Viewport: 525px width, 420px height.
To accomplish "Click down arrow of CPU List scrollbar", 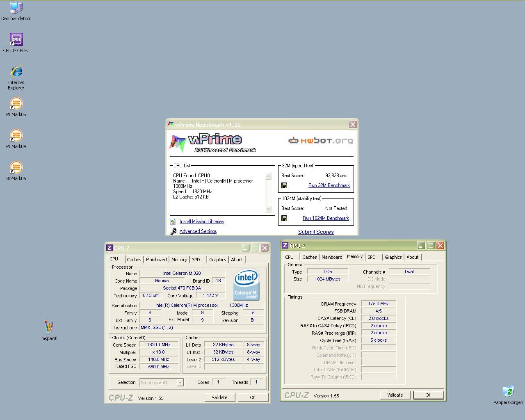I will tap(269, 209).
